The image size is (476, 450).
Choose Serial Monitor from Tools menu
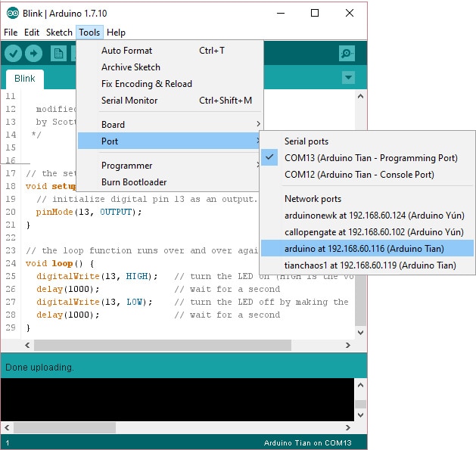129,101
